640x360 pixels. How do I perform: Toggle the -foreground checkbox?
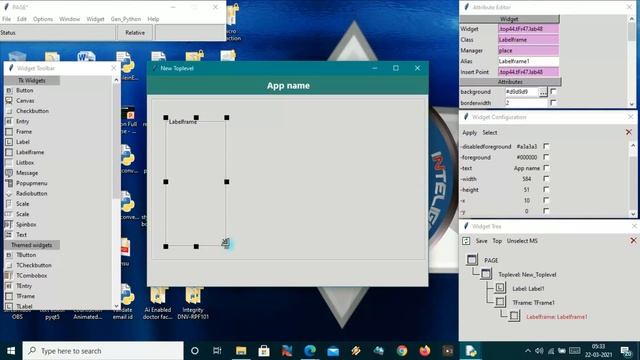point(546,157)
